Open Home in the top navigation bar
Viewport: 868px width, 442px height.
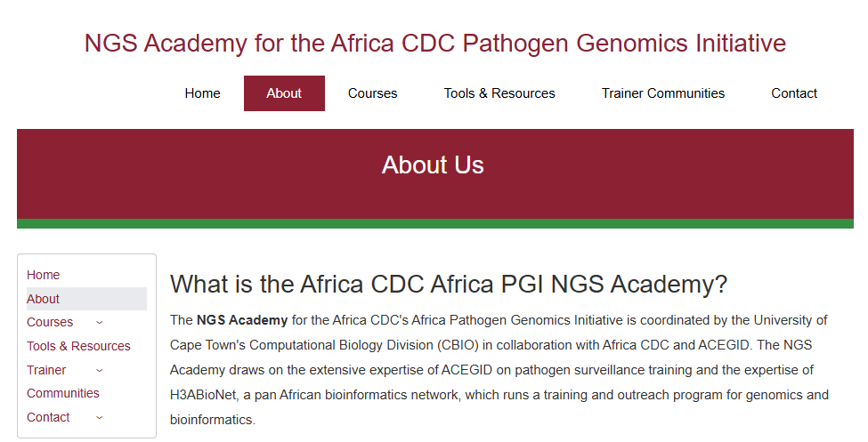(x=202, y=93)
